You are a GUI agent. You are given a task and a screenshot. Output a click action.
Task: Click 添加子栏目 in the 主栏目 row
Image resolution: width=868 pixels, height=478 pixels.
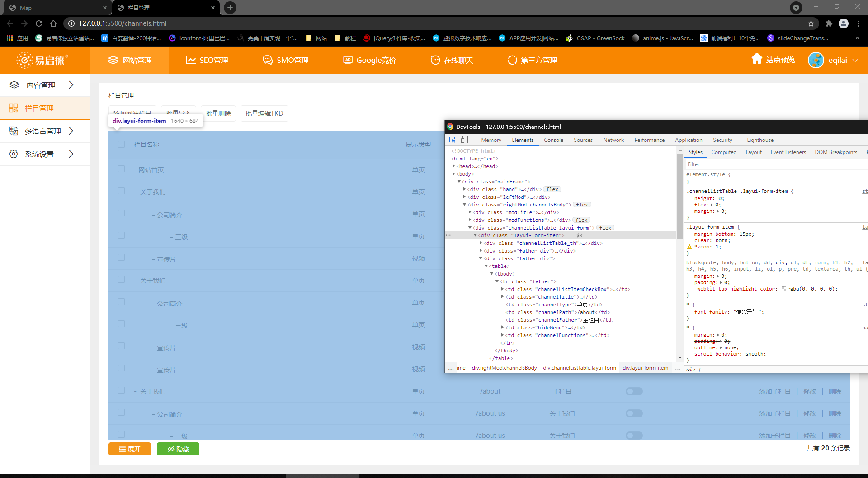pyautogui.click(x=774, y=391)
